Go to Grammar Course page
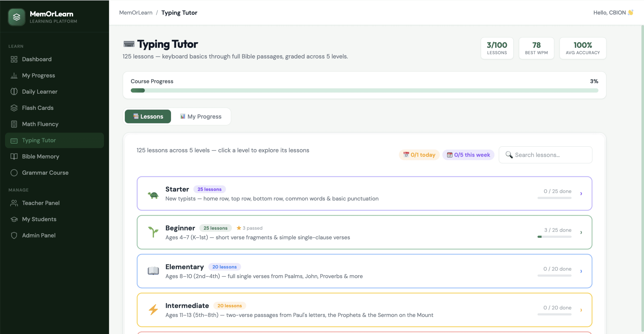The image size is (644, 334). [x=54, y=173]
